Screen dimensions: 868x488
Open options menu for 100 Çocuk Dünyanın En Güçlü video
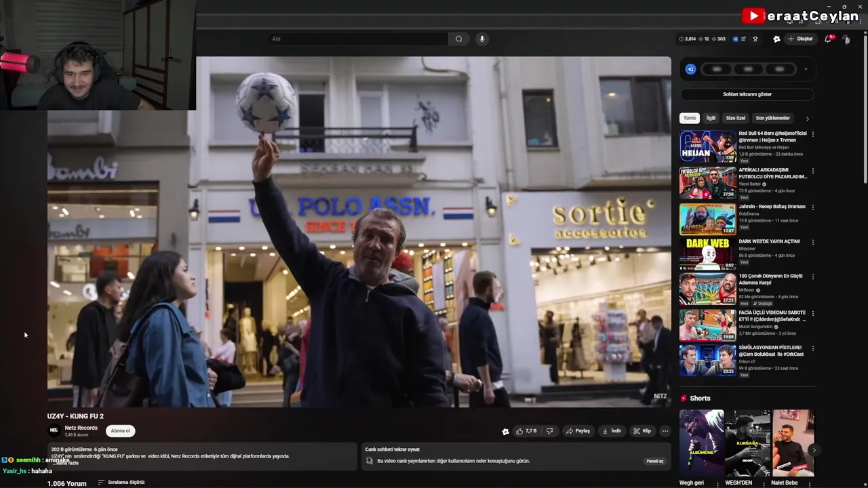point(812,277)
